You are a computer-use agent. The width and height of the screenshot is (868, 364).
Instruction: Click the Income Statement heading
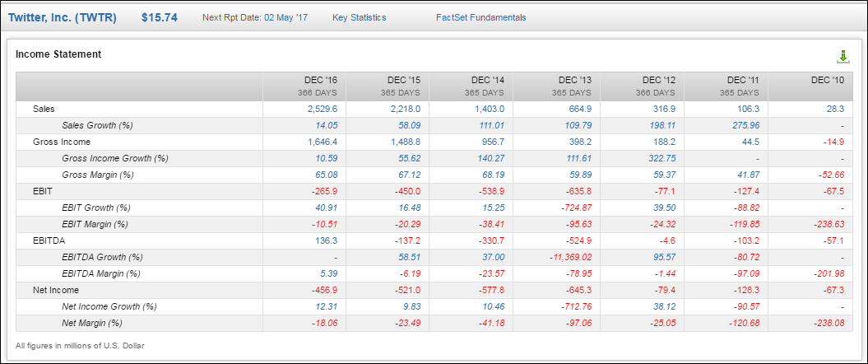(x=58, y=54)
